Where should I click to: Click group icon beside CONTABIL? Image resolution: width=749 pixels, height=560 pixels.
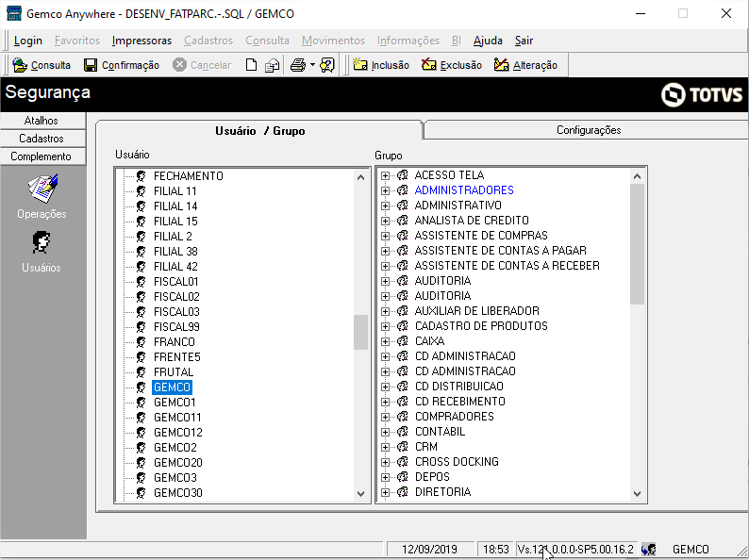click(403, 432)
